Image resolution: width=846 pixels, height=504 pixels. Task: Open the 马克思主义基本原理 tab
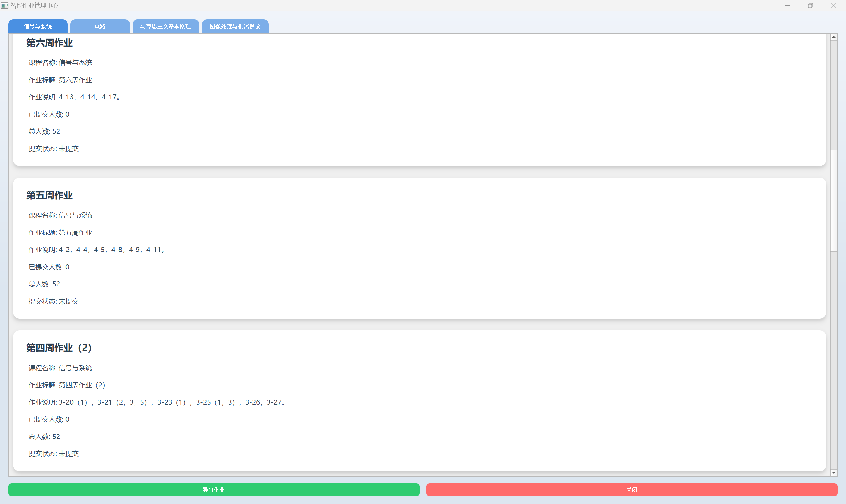[x=166, y=26]
